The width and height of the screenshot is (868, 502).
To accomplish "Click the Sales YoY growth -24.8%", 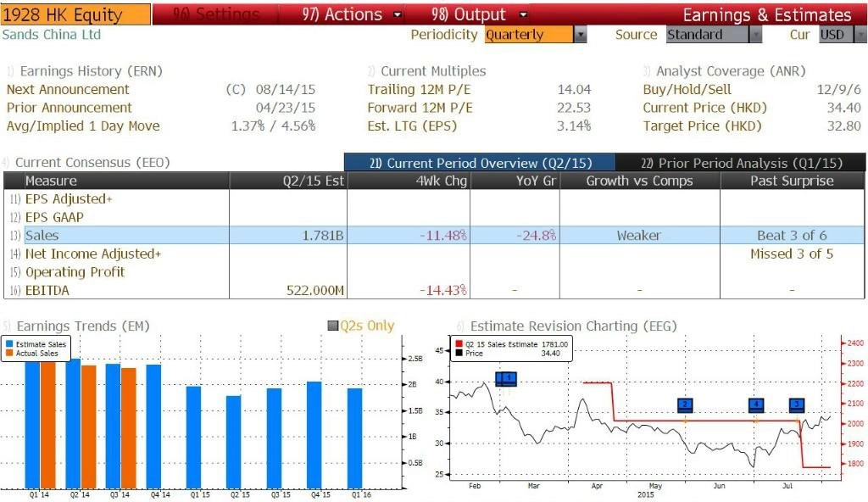I will 536,236.
